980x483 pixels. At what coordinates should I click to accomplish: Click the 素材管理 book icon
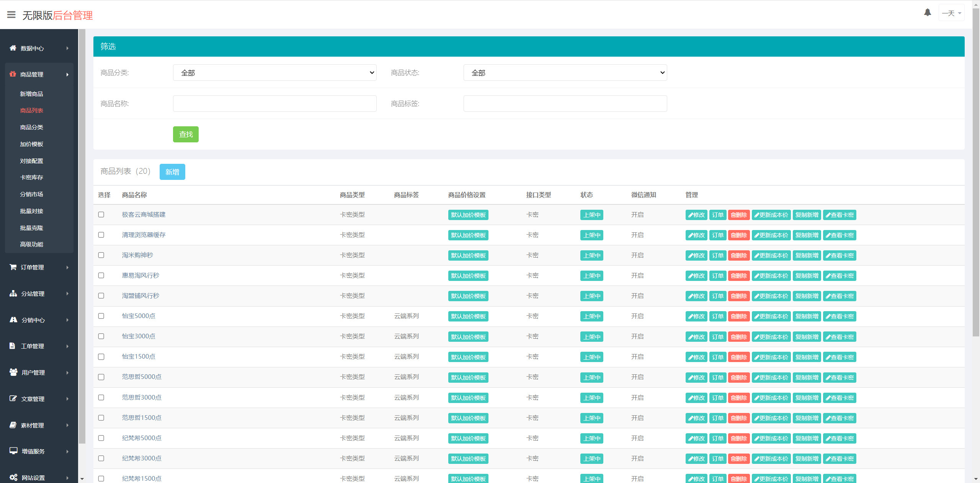[13, 425]
